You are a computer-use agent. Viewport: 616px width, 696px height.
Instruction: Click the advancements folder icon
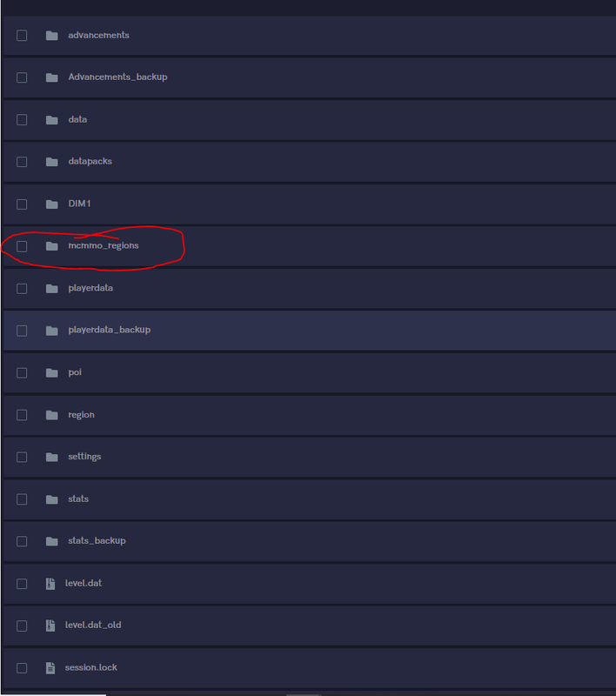click(52, 36)
